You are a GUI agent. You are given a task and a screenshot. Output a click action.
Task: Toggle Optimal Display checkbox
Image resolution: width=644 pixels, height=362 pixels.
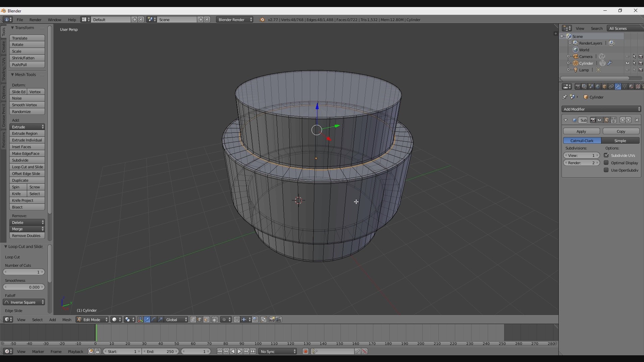pos(605,163)
